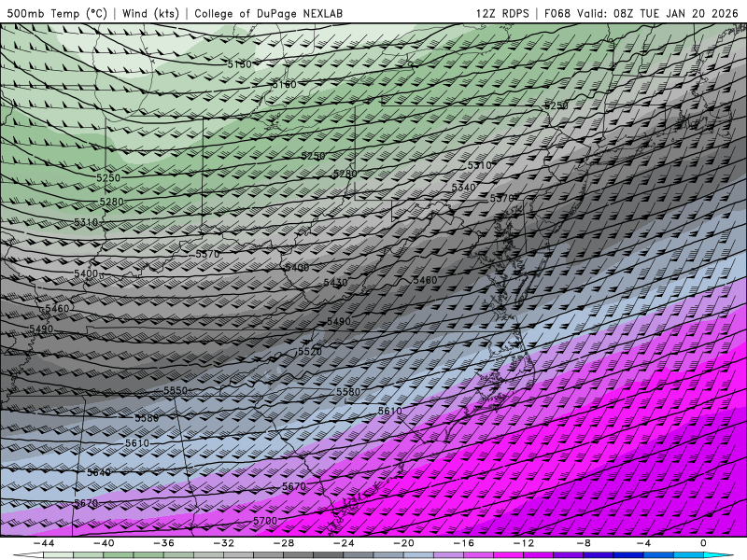Click the -44 tick on the temperature scale

[44, 543]
